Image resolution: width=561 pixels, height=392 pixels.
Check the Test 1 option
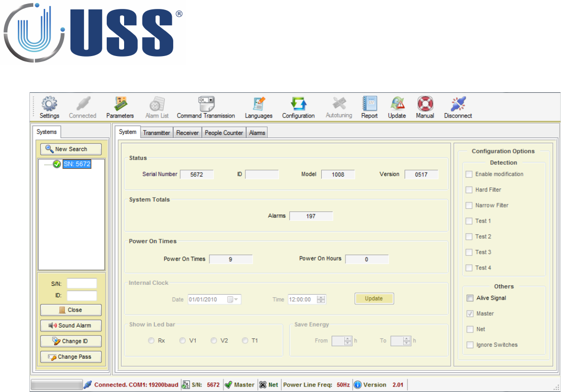tap(469, 221)
